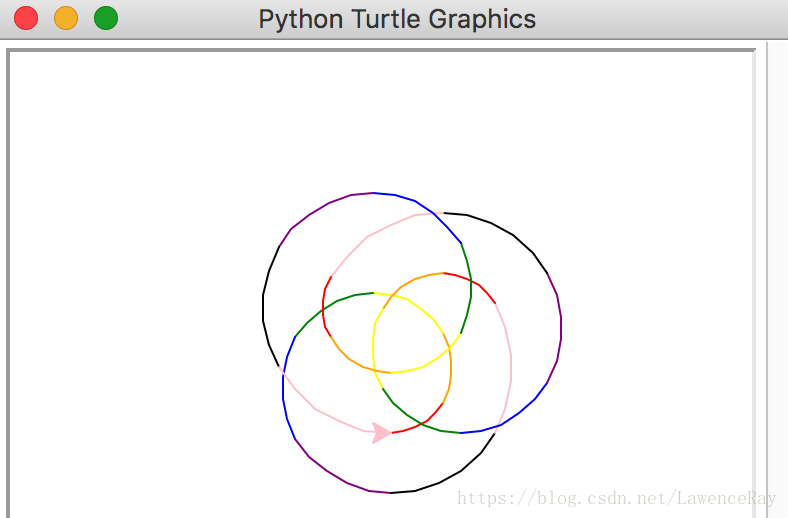Click the vertical scrollbar on the right edge
The image size is (788, 518).
point(777,280)
